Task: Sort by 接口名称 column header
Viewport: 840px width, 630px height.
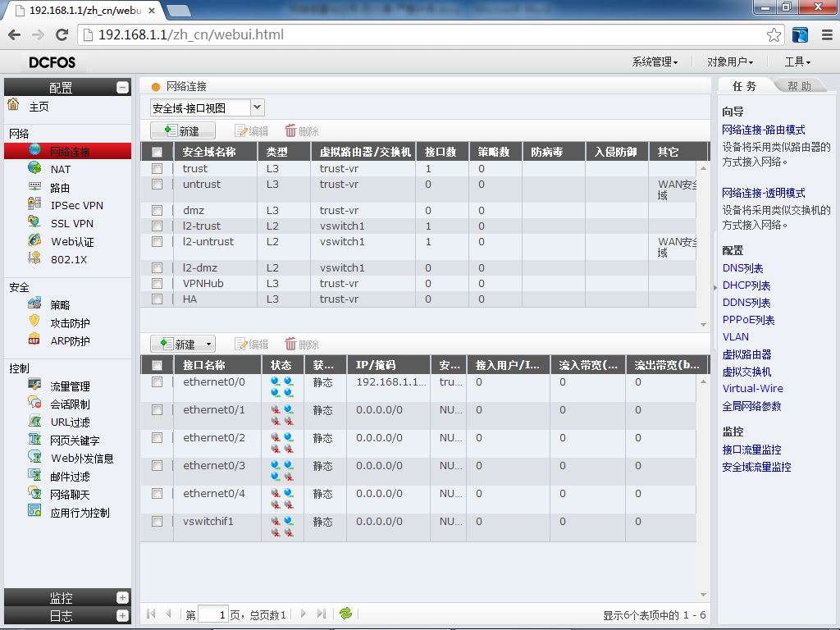Action: pyautogui.click(x=203, y=365)
